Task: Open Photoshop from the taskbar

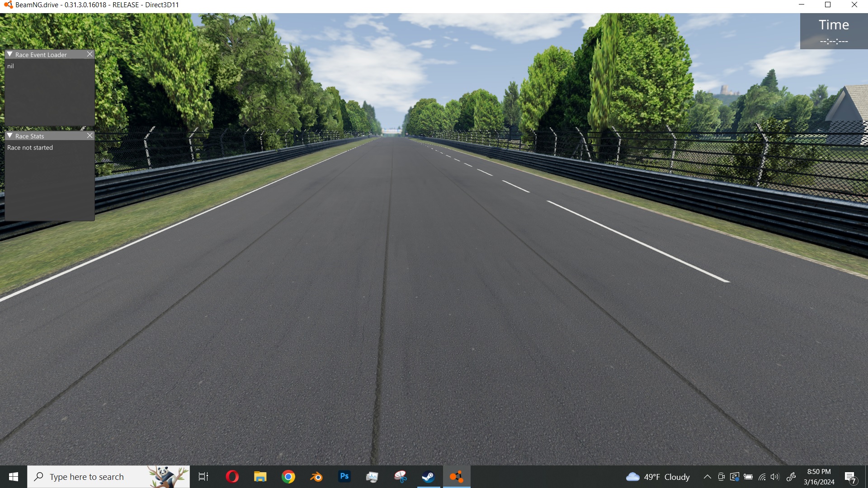Action: click(x=344, y=477)
